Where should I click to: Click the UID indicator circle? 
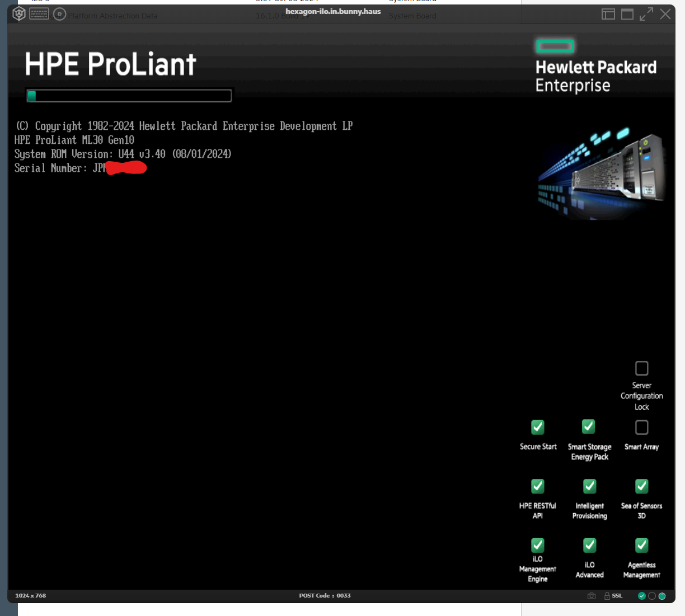pos(652,596)
